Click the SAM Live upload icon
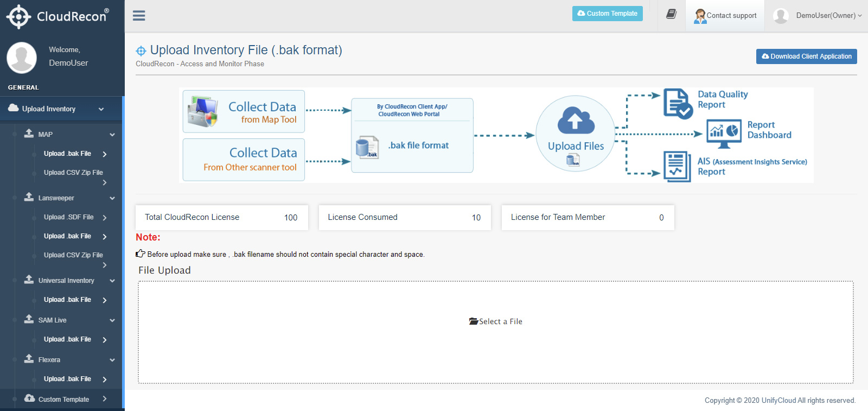 [x=29, y=319]
